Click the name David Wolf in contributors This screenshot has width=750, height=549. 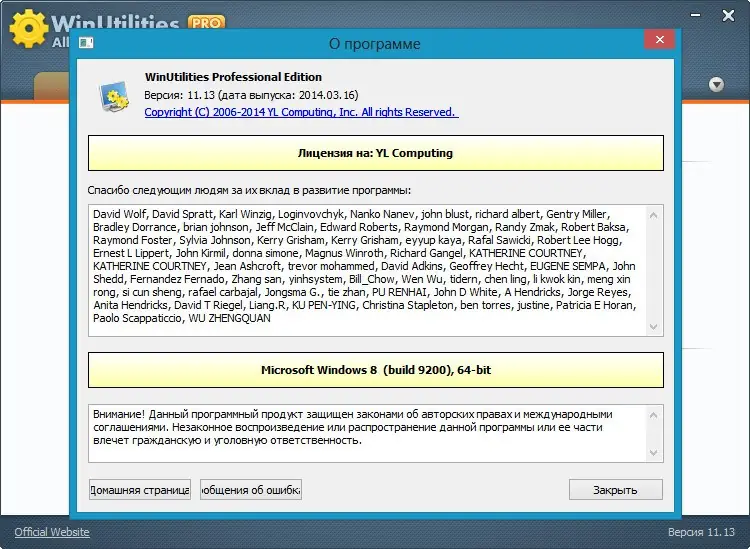(119, 214)
